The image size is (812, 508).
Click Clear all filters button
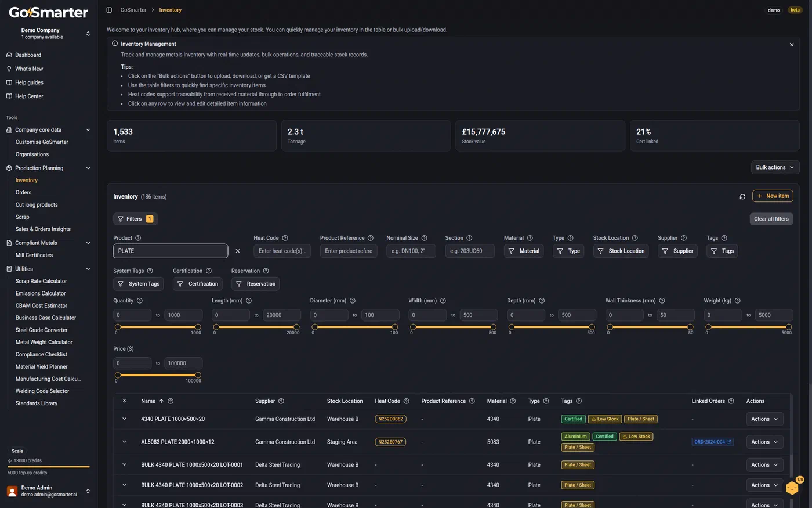[771, 219]
